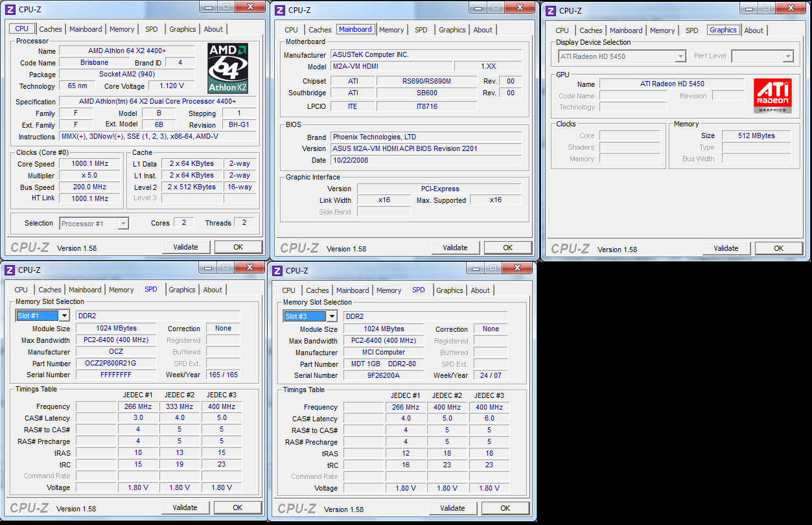Click the LPCIO value IT8716

coord(426,107)
